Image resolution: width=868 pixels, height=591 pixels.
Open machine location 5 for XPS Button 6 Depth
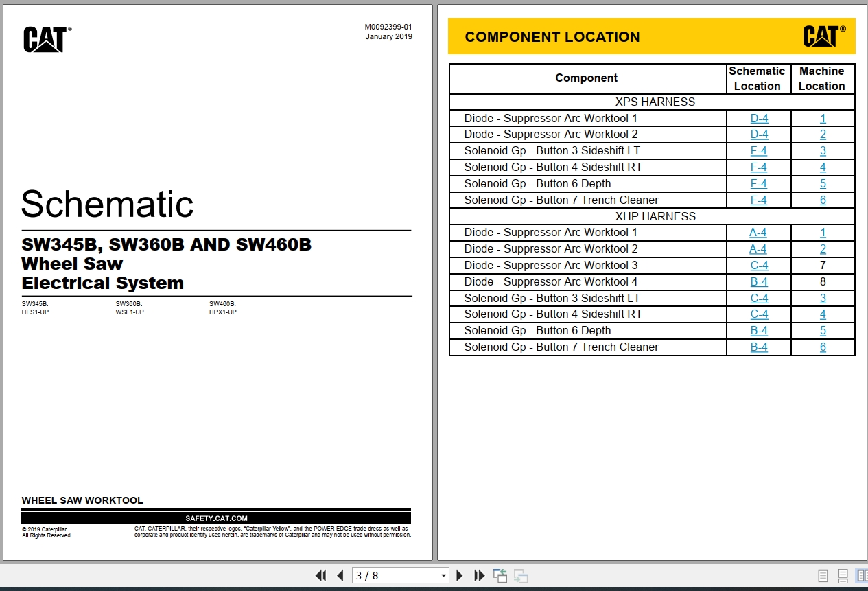(823, 184)
